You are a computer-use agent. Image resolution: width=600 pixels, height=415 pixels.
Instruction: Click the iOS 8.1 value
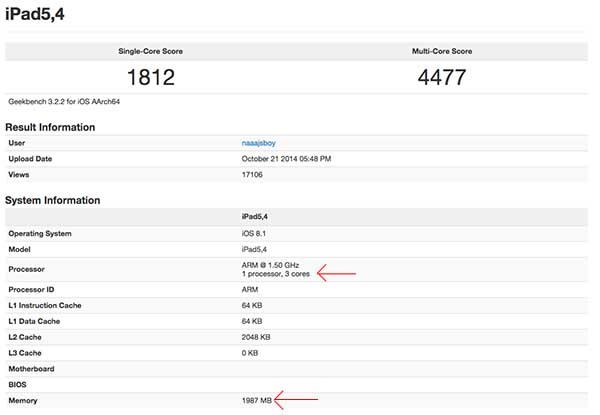click(x=254, y=234)
